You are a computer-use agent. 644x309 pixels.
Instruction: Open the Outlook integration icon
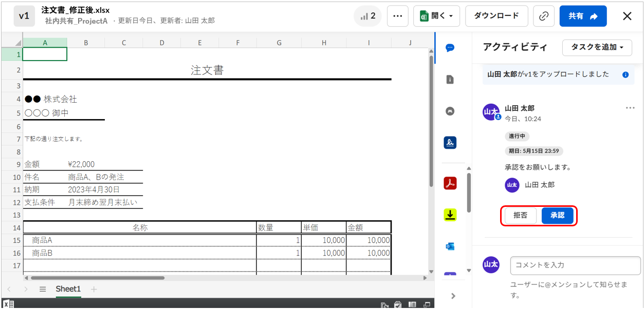pos(450,246)
